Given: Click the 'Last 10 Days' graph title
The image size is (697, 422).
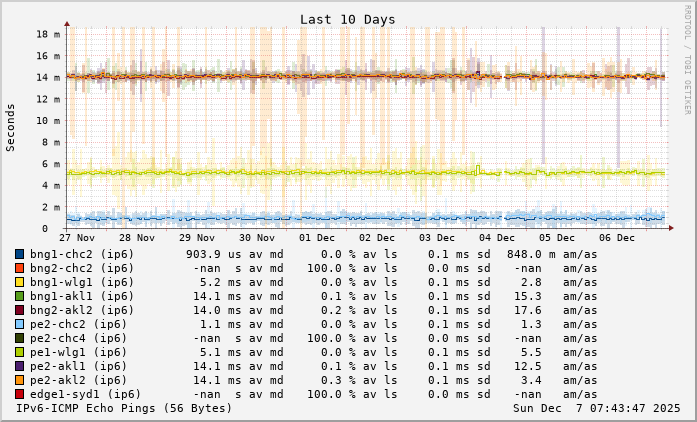Looking at the screenshot, I should pyautogui.click(x=347, y=19).
